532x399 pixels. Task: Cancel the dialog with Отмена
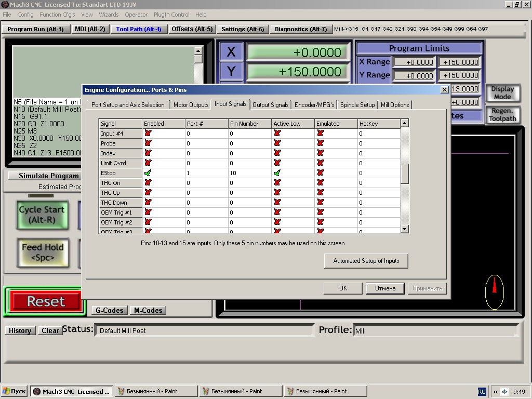[x=385, y=288]
